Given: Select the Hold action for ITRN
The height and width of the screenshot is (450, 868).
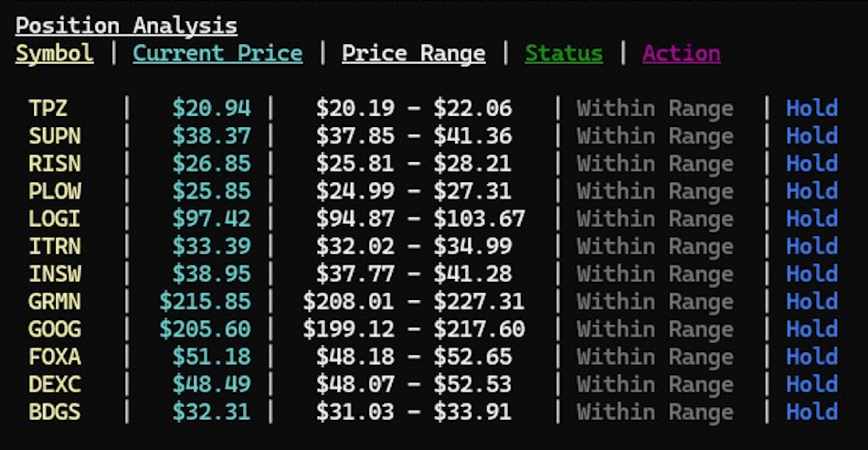Looking at the screenshot, I should click(811, 247).
